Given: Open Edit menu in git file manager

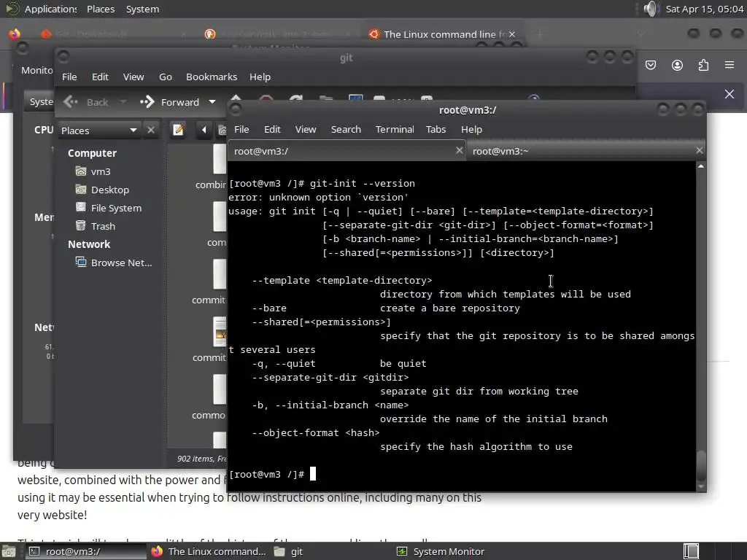Looking at the screenshot, I should 100,77.
